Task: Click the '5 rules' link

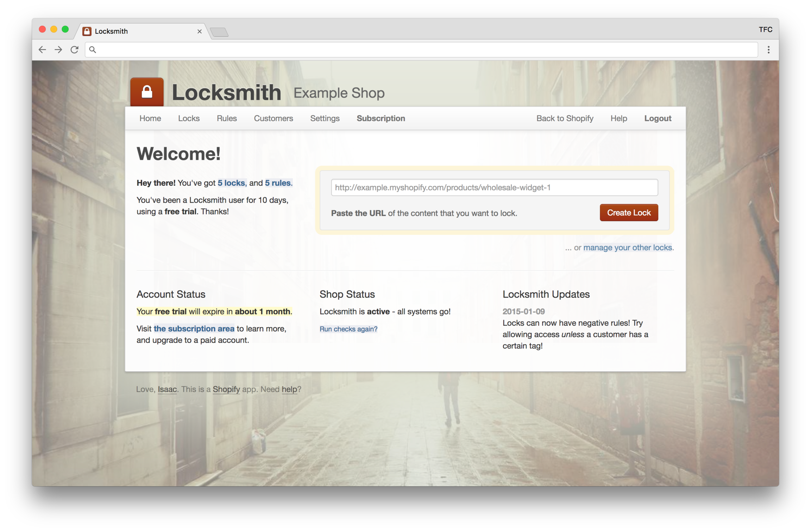Action: coord(278,183)
